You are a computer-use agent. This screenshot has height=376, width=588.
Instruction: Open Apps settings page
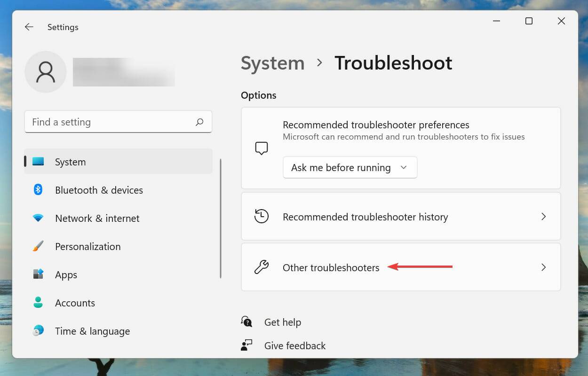click(x=119, y=274)
